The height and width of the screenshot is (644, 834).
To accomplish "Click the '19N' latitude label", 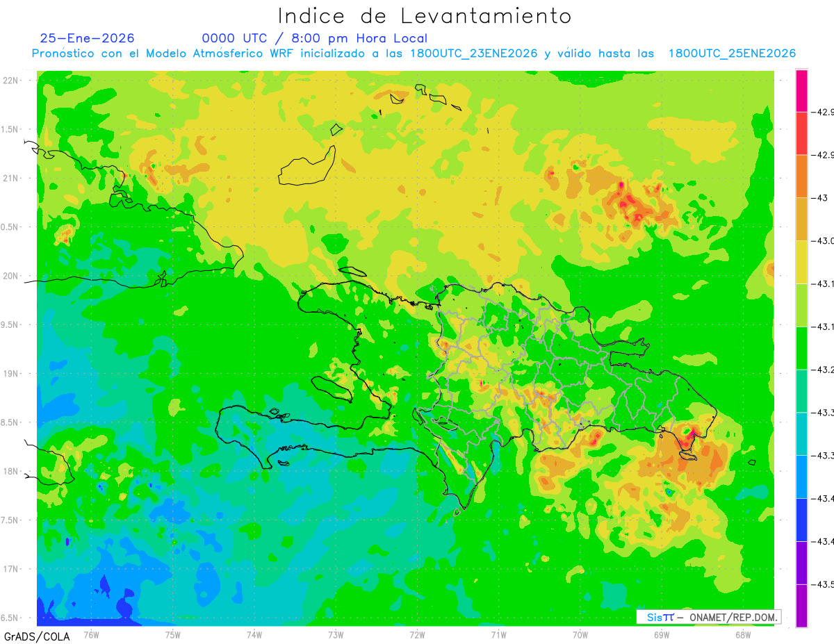I will (11, 374).
